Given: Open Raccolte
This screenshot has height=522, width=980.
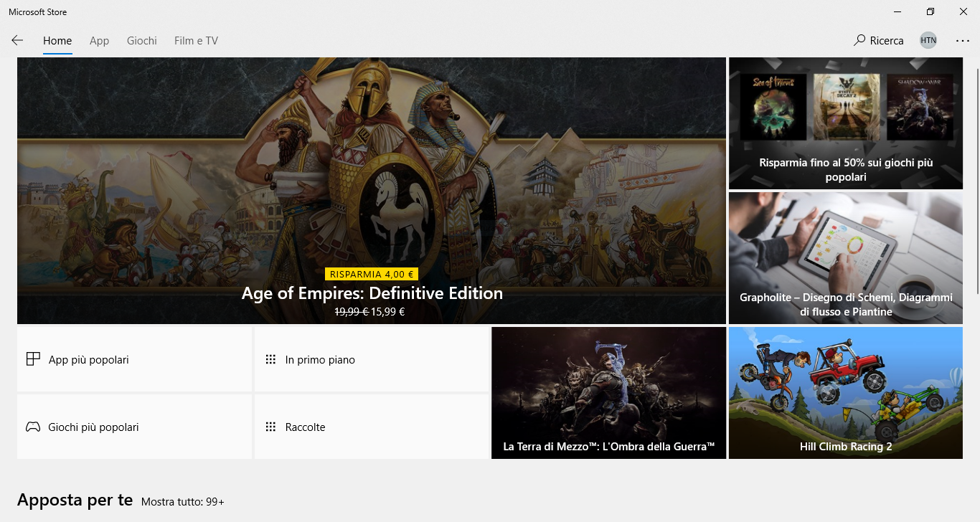Looking at the screenshot, I should [x=372, y=427].
